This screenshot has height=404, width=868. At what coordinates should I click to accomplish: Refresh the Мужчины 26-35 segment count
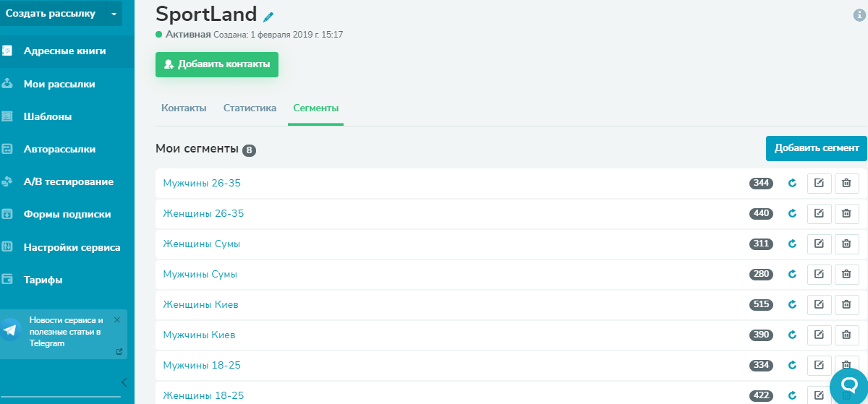[792, 183]
